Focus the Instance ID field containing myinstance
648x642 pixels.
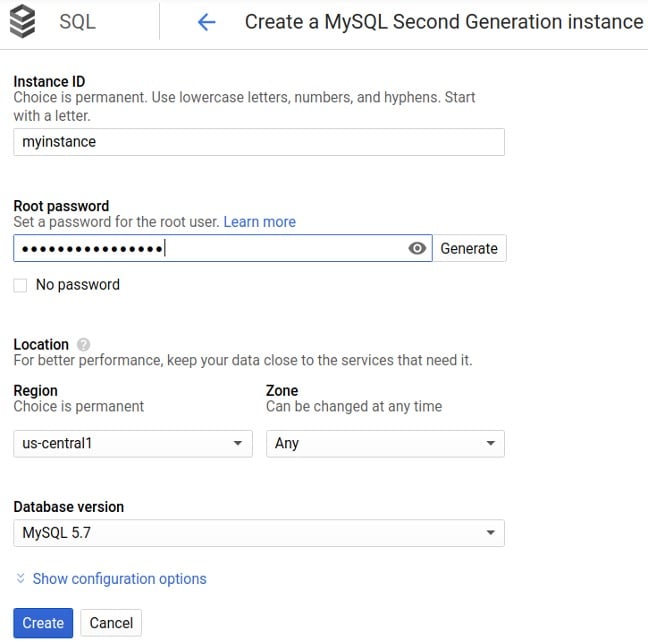(258, 142)
